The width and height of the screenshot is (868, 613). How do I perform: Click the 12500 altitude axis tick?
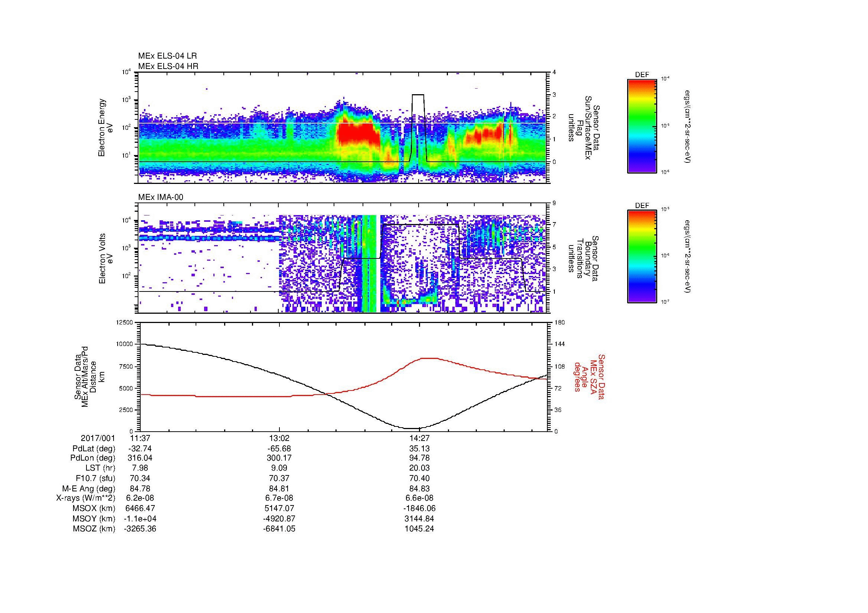(125, 323)
